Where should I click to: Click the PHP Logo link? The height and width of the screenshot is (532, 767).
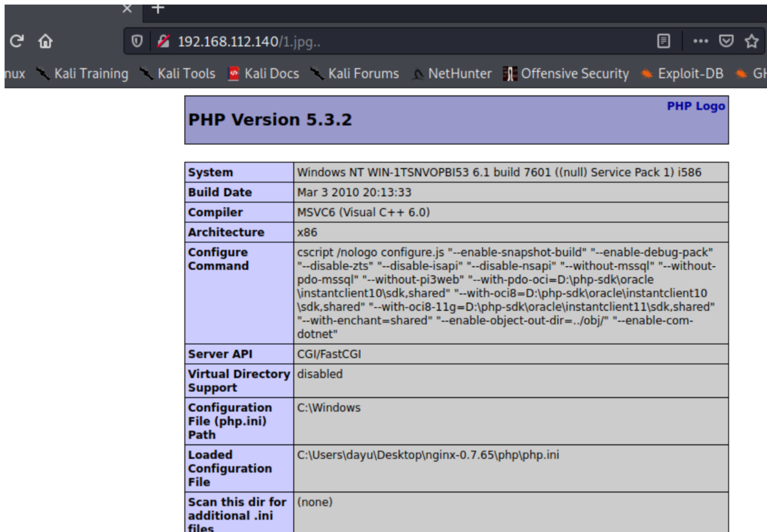696,106
